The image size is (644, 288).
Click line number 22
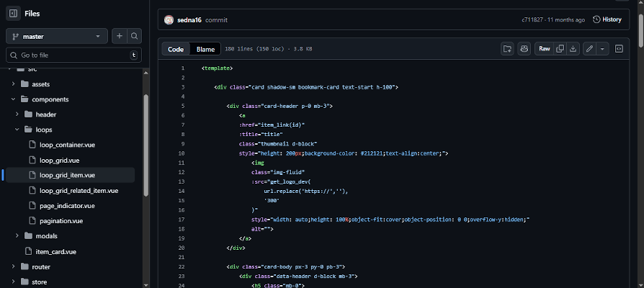click(182, 266)
